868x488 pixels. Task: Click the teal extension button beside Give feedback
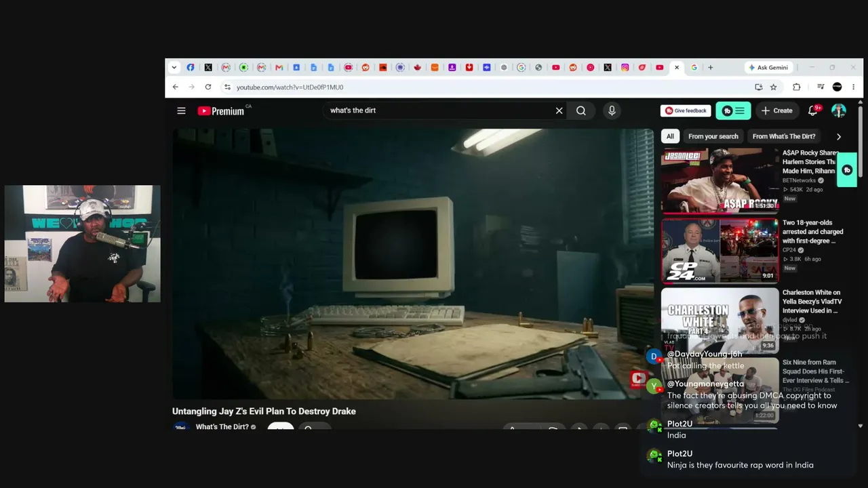pyautogui.click(x=733, y=110)
